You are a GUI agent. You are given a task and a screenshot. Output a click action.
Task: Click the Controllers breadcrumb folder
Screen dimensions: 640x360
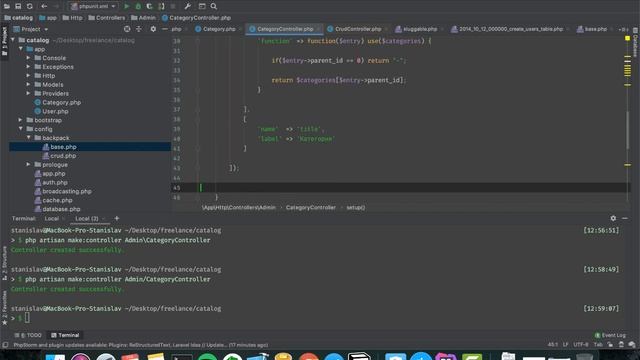click(107, 18)
